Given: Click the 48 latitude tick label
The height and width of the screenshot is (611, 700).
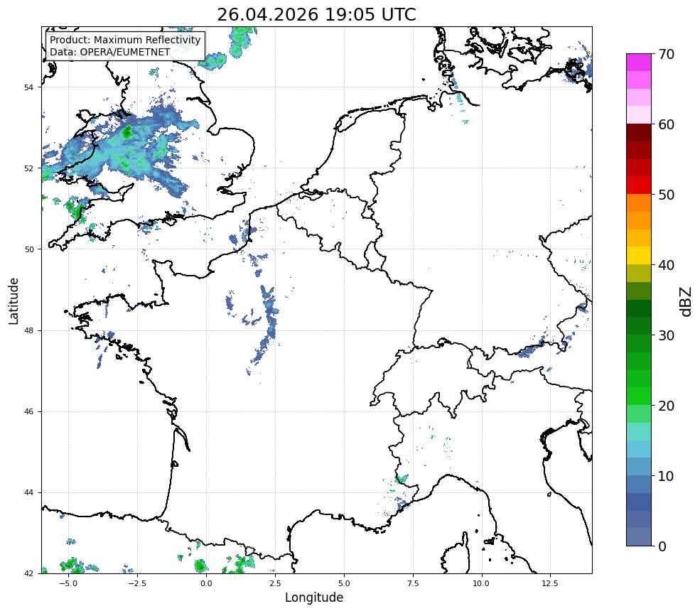Looking at the screenshot, I should (x=28, y=330).
